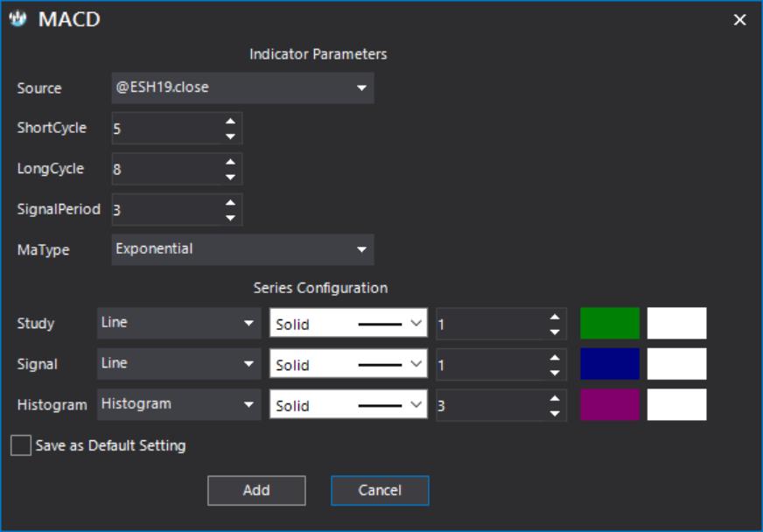The width and height of the screenshot is (763, 532).
Task: Expand the MaType Exponential dropdown
Action: click(x=243, y=249)
